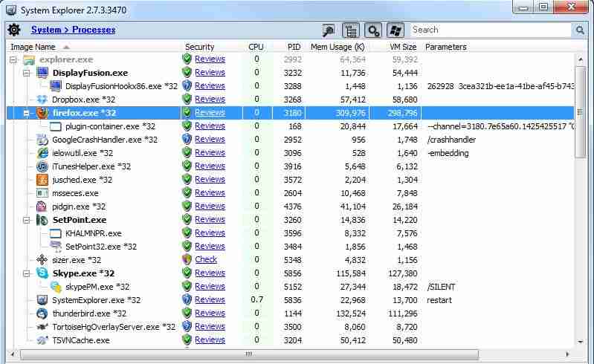Collapse the firefox.exe tree node
The height and width of the screenshot is (364, 594).
pos(27,113)
